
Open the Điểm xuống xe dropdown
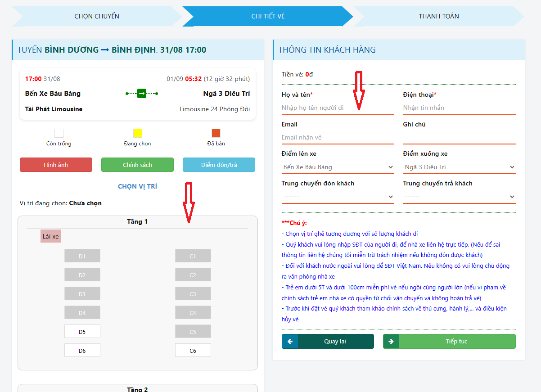click(459, 167)
